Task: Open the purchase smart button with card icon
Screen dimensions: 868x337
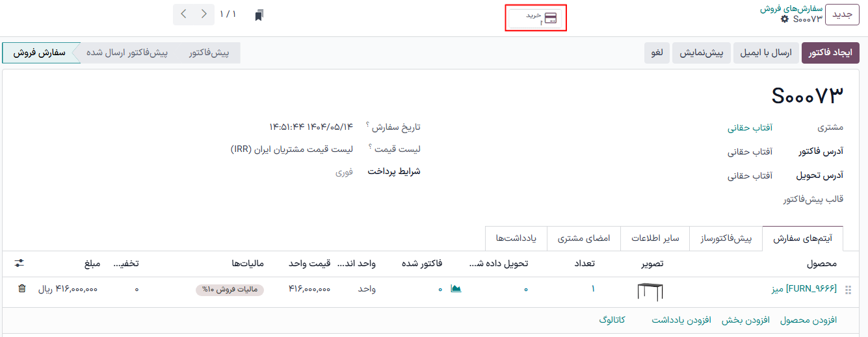Action: point(536,18)
